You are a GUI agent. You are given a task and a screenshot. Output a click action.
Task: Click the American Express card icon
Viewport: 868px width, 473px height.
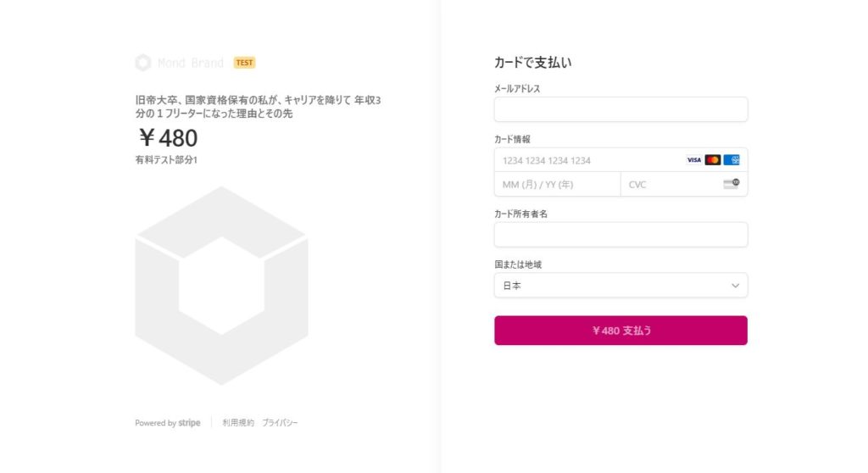[732, 160]
